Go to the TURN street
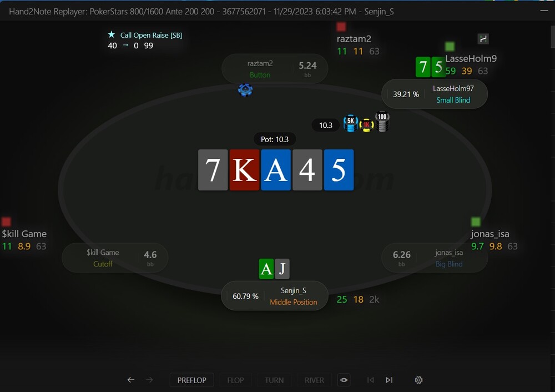The image size is (555, 392). pos(274,380)
